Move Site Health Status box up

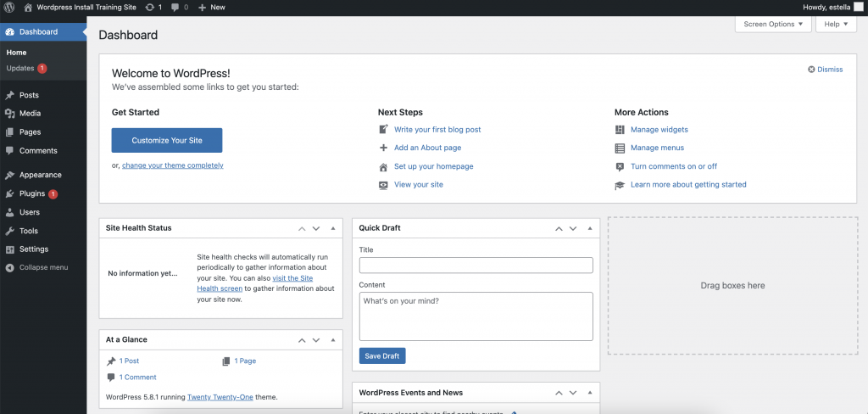(302, 228)
